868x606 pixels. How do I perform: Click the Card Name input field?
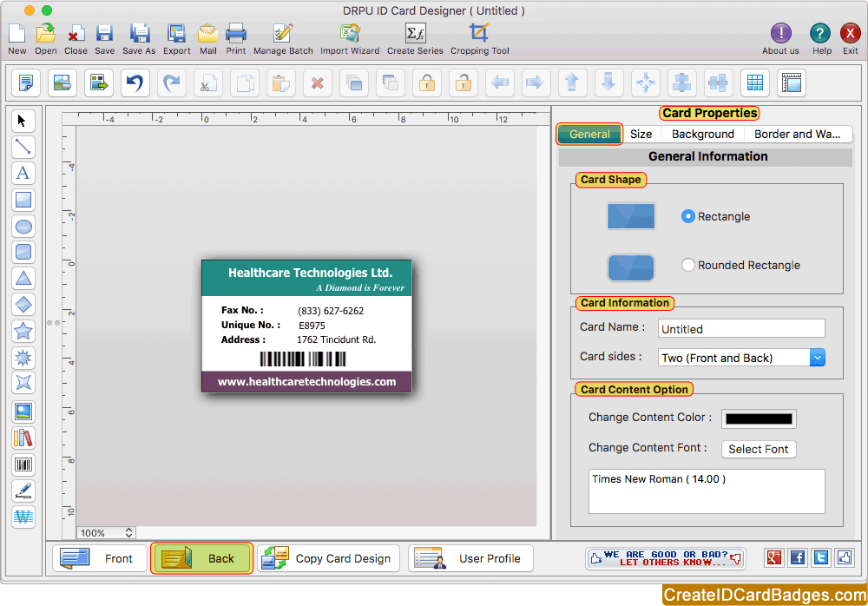(x=742, y=328)
